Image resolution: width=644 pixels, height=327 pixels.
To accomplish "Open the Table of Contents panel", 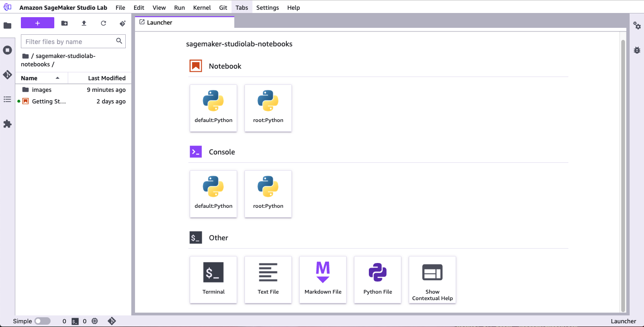I will tap(7, 99).
